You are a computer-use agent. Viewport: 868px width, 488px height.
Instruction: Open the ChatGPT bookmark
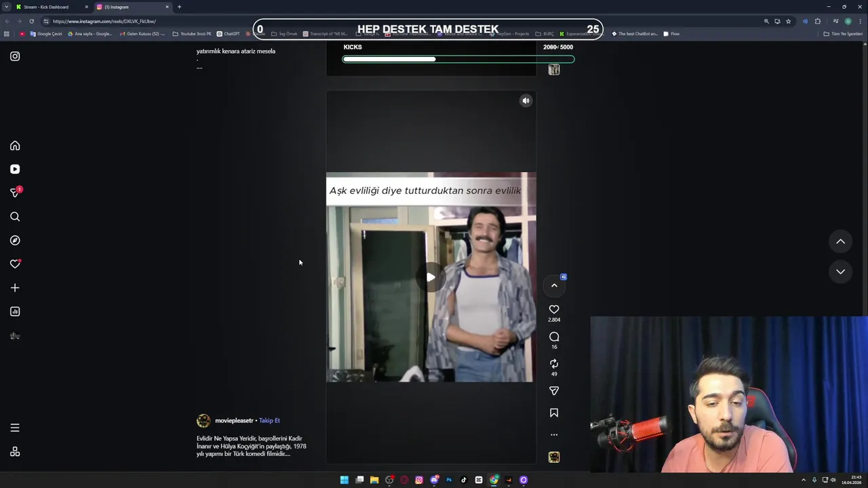pos(228,34)
